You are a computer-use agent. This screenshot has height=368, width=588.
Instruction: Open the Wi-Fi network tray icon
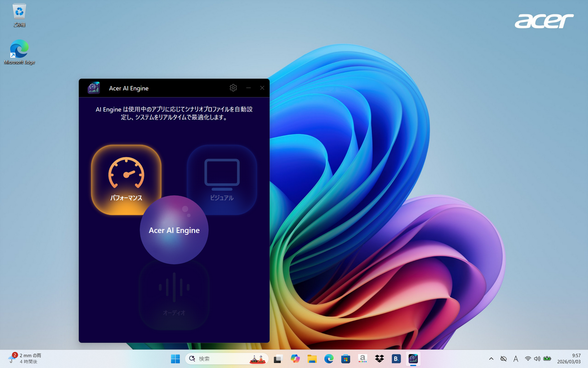click(528, 359)
